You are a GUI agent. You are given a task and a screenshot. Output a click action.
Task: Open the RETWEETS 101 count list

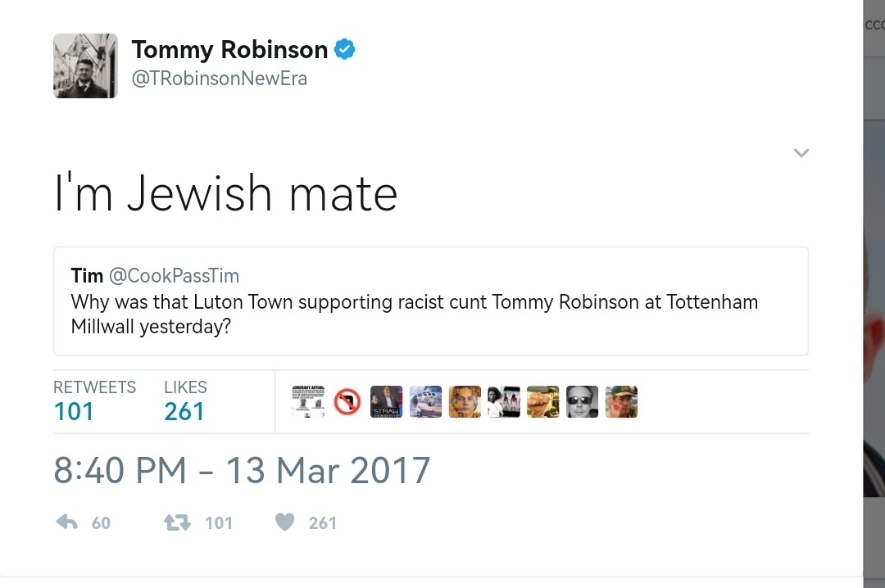94,401
